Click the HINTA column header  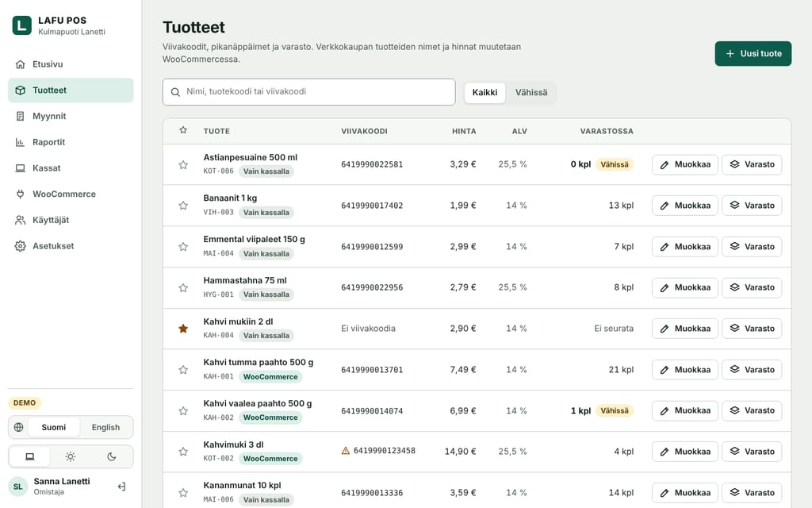pos(464,131)
